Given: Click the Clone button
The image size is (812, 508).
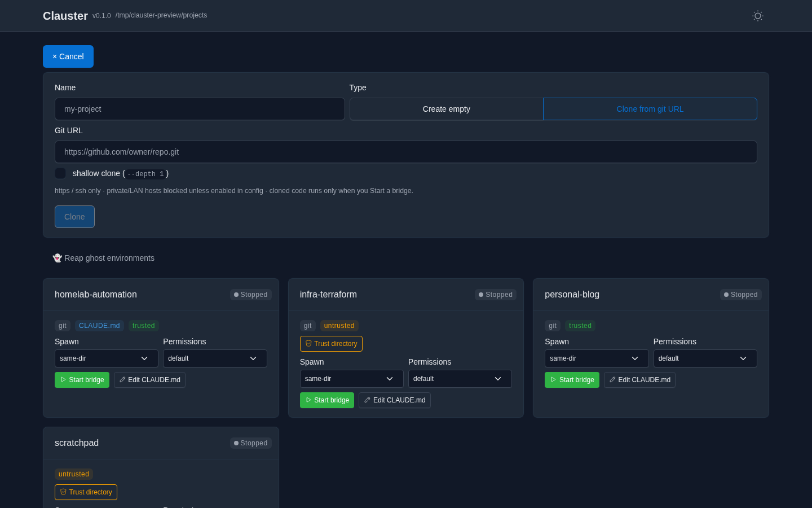Looking at the screenshot, I should coord(74,217).
